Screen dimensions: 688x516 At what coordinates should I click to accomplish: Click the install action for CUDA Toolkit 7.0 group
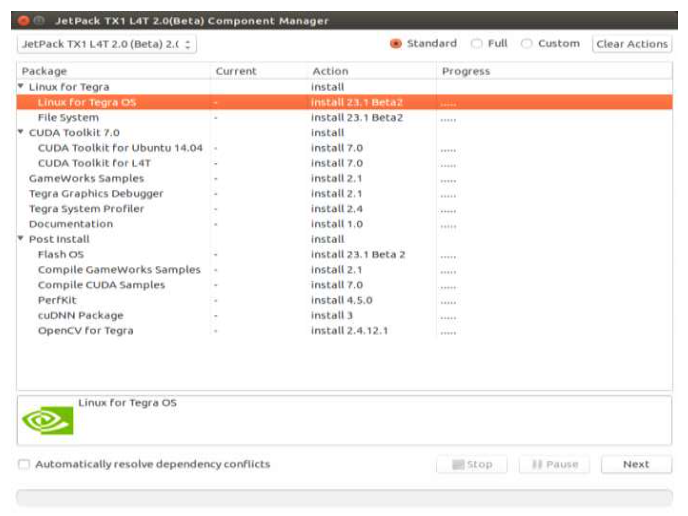(x=327, y=133)
